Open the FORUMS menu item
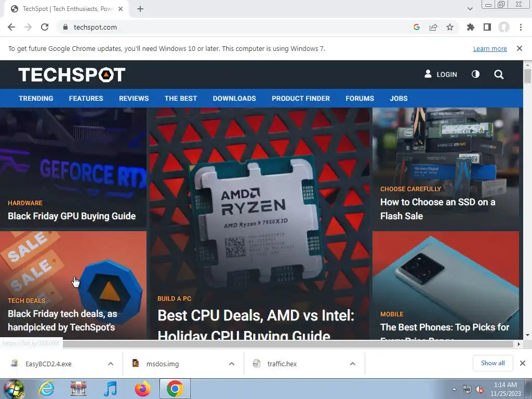Screen dimensions: 532x399 click(x=360, y=98)
